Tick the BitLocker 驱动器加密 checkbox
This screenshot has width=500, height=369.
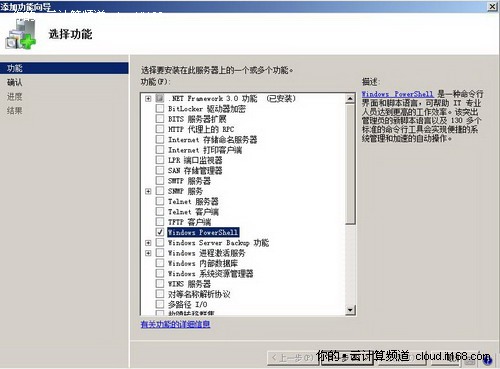160,108
